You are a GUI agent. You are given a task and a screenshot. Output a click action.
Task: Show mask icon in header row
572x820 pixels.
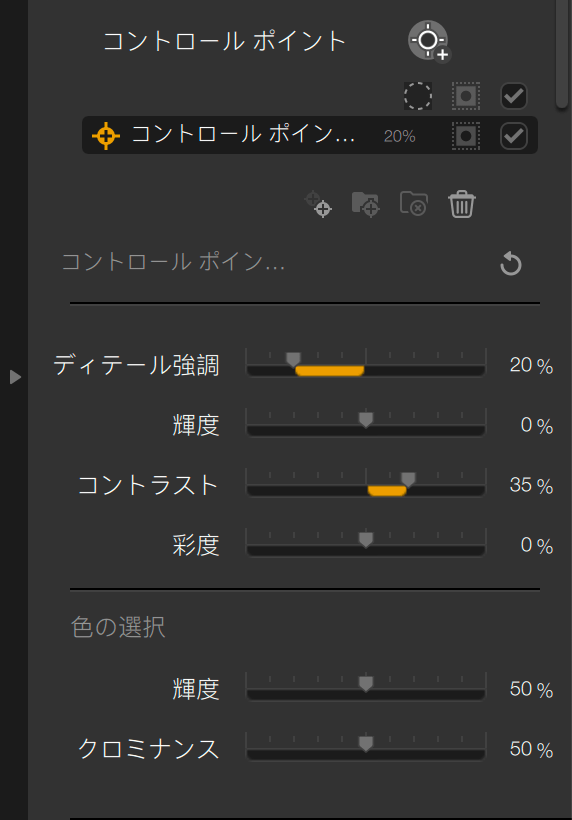pos(466,96)
